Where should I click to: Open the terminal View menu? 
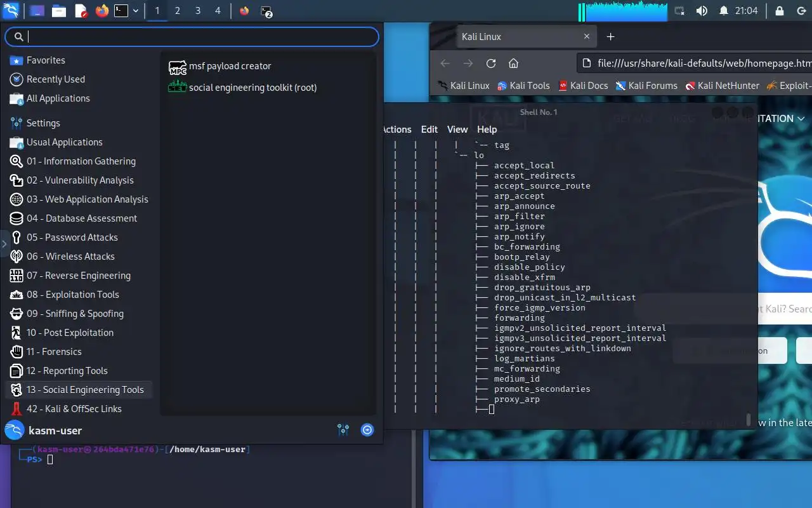pyautogui.click(x=457, y=130)
